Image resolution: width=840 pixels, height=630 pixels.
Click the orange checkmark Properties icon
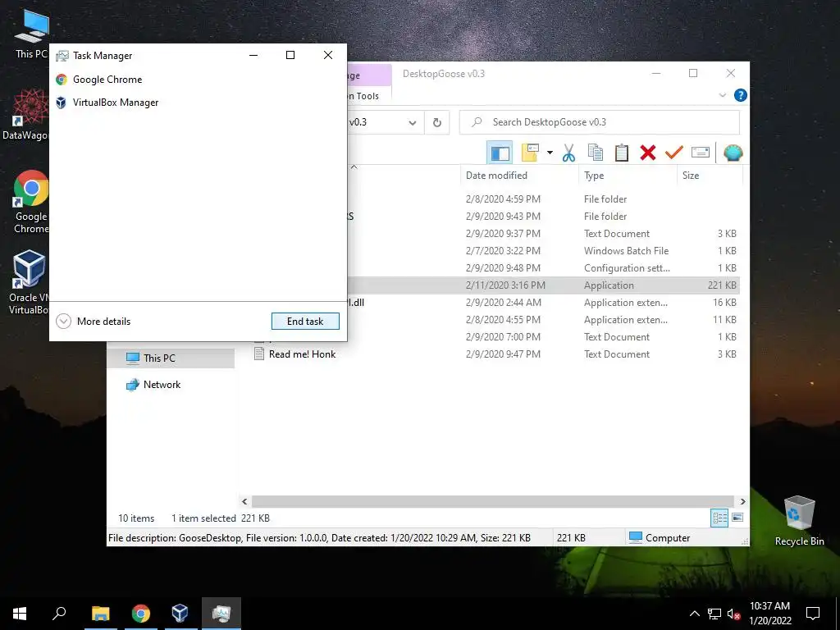674,153
